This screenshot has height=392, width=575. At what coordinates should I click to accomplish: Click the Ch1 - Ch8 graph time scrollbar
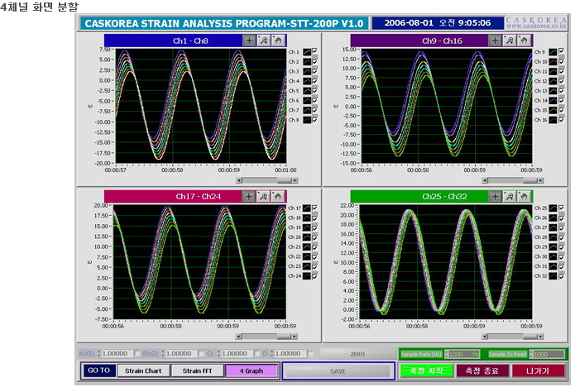(x=267, y=180)
